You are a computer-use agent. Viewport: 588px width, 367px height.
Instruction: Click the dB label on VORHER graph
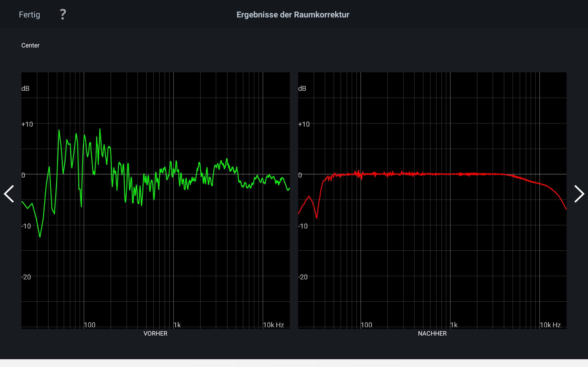click(25, 89)
